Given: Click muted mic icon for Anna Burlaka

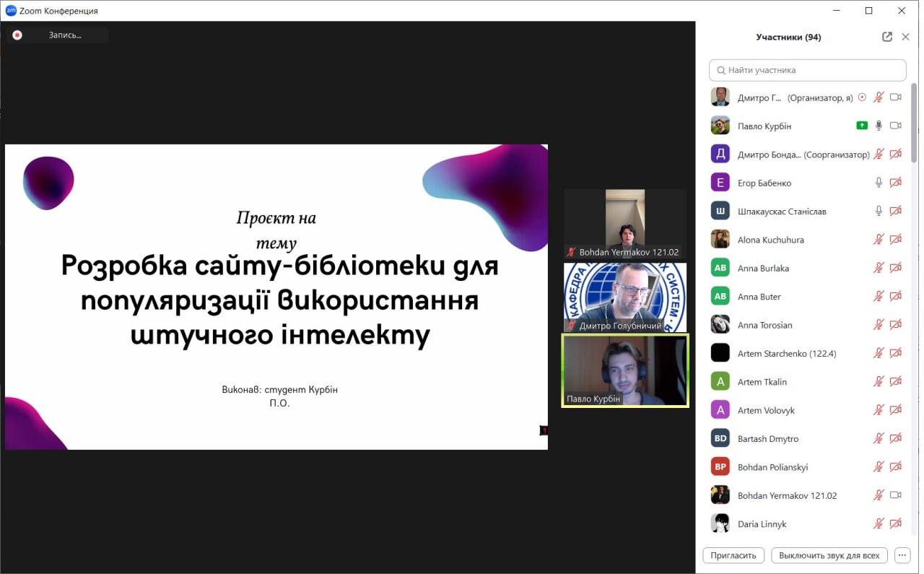Looking at the screenshot, I should (879, 268).
